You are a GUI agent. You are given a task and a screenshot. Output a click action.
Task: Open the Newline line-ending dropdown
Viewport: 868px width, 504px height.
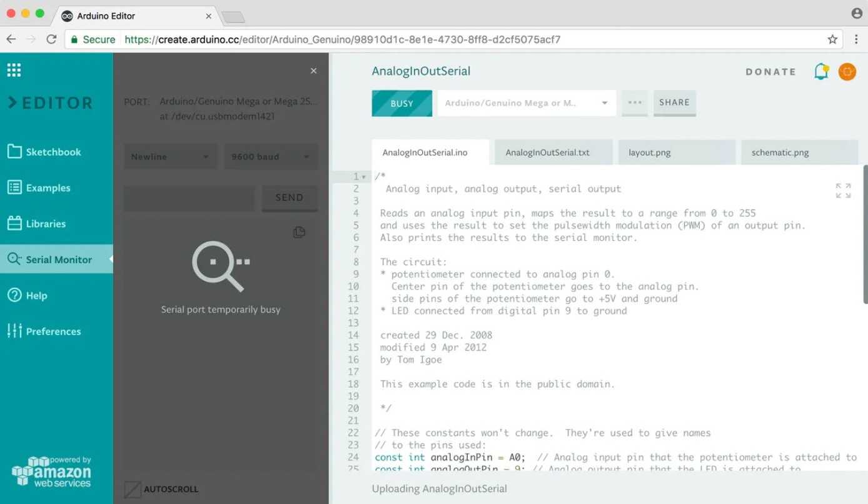coord(170,157)
